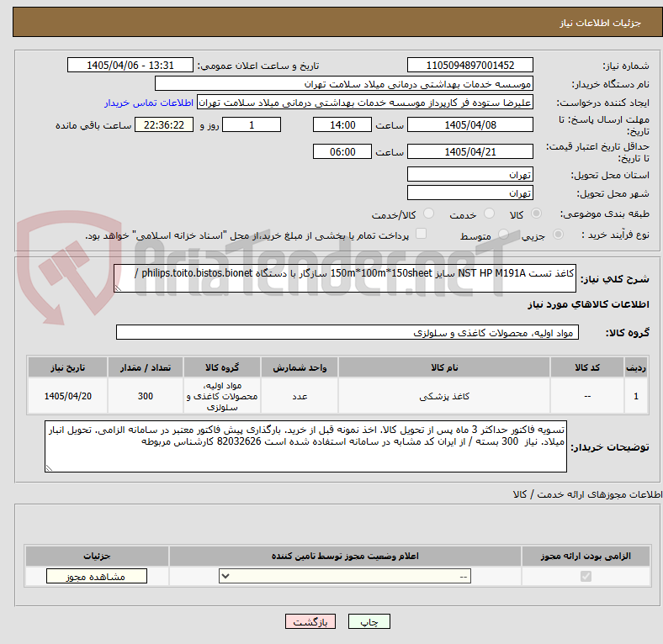Select the کالا radio button
This screenshot has height=644, width=663.
[x=536, y=214]
